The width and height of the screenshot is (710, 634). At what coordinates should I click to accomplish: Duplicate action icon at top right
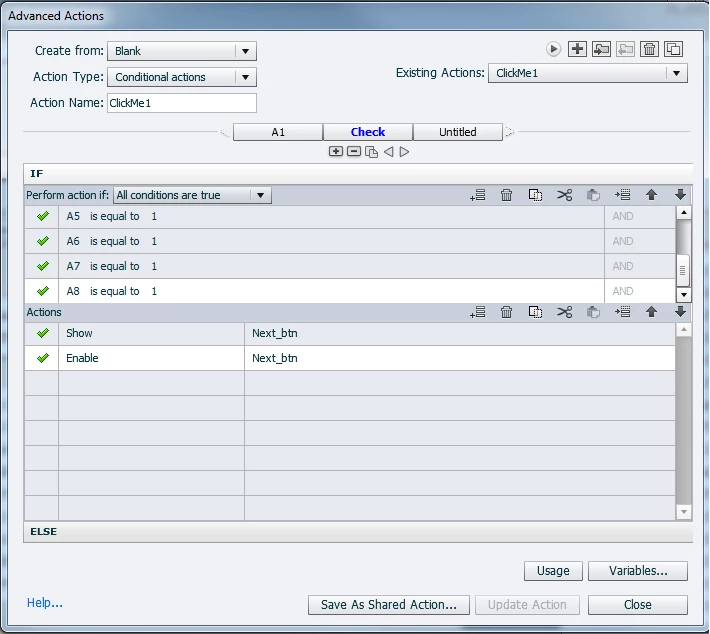(x=673, y=49)
